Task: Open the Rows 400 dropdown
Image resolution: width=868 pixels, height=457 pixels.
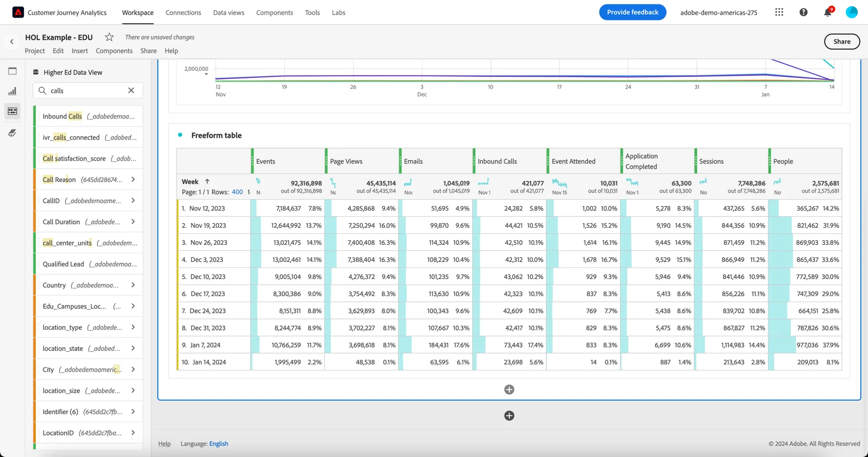Action: 237,192
